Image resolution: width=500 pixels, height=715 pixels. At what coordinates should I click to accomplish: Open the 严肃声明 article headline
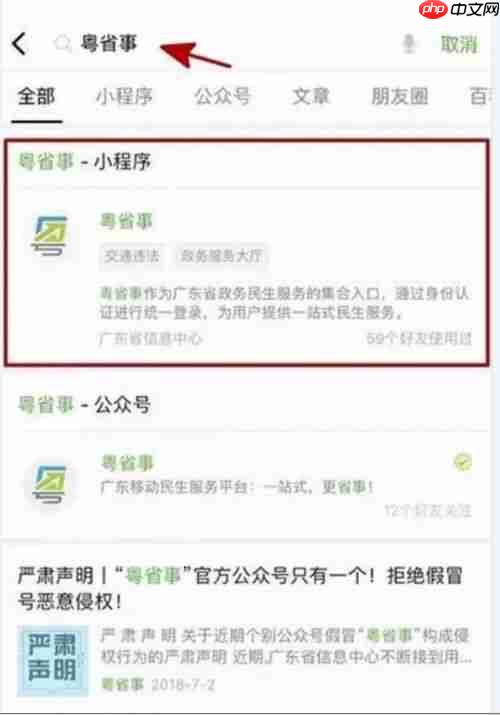pyautogui.click(x=240, y=588)
